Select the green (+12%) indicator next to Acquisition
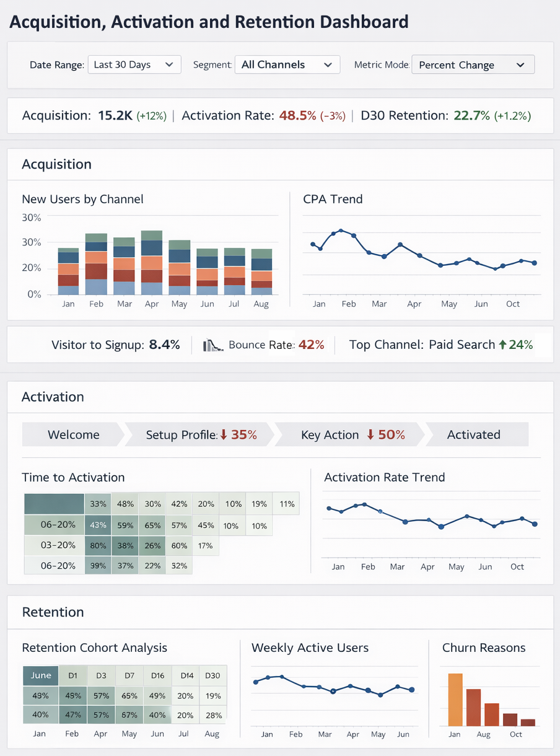The height and width of the screenshot is (756, 560). pyautogui.click(x=152, y=116)
